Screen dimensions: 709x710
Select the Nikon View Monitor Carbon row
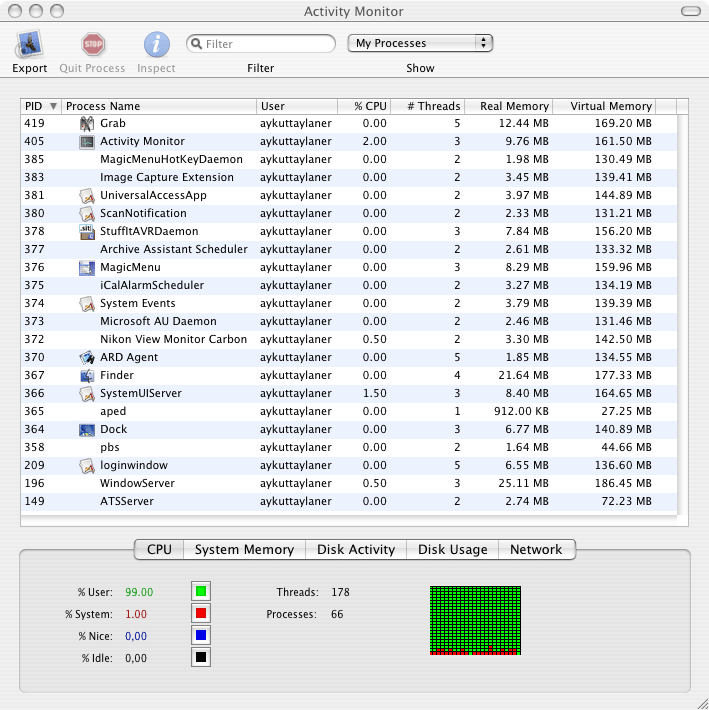[349, 339]
